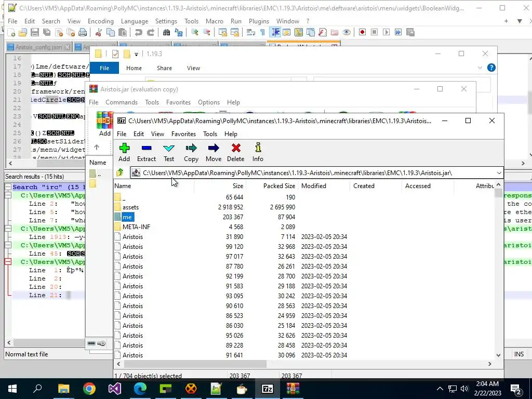Collapse the last red file result node
Viewport: 532px width, 399px height.
(8, 262)
